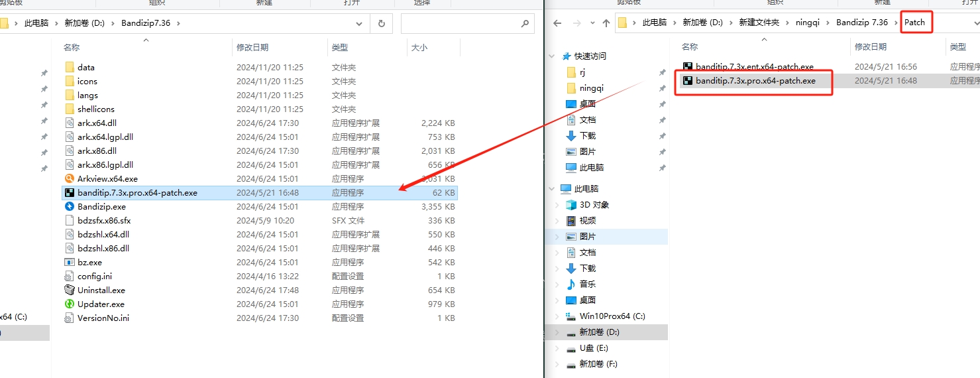The height and width of the screenshot is (378, 980).
Task: Select the icons folder icon
Action: click(x=70, y=81)
